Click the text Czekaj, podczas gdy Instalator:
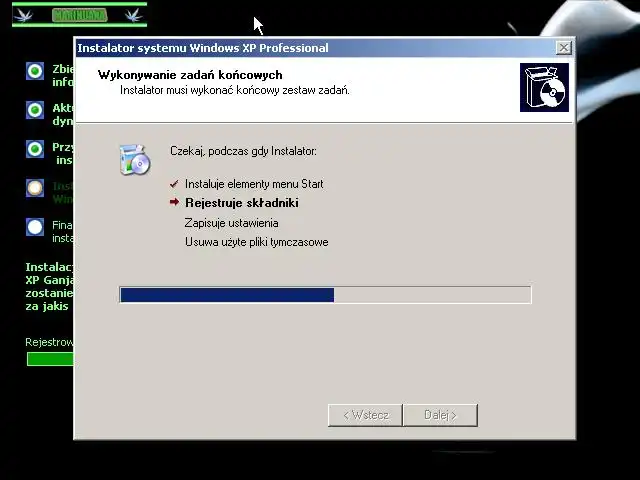The image size is (640, 480). (243, 151)
